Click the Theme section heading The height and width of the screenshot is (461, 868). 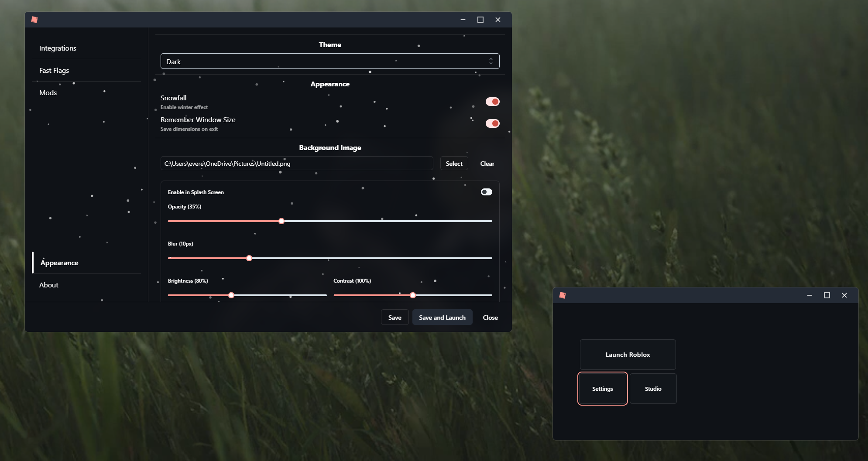point(330,45)
